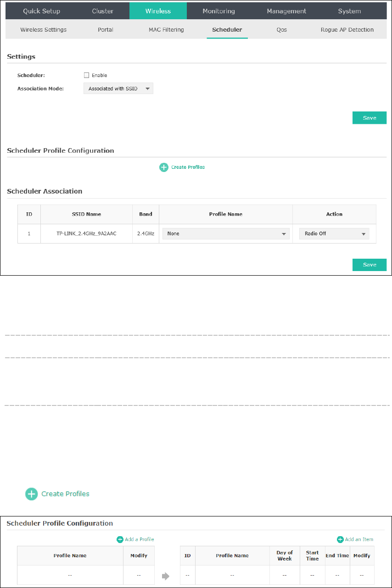Open the MAC Filtering sub-tab
The width and height of the screenshot is (392, 588).
click(x=166, y=30)
